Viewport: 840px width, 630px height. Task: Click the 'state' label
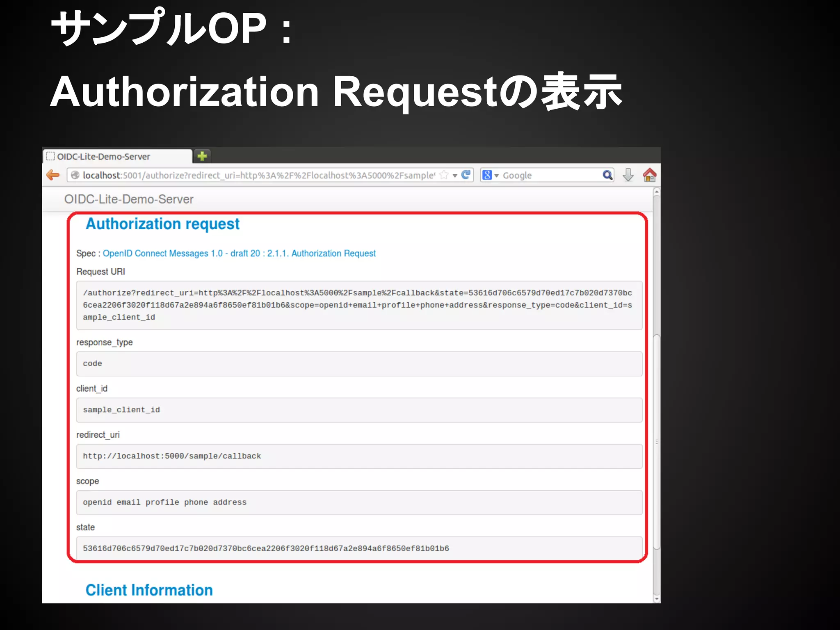point(85,527)
